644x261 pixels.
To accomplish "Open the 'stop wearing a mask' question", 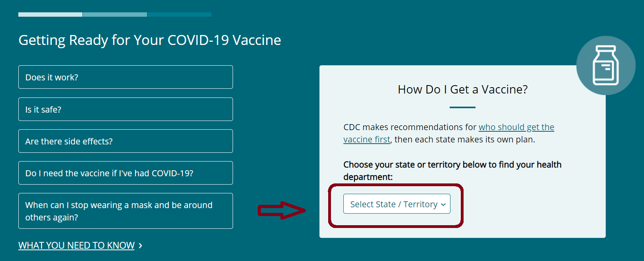I will [125, 211].
